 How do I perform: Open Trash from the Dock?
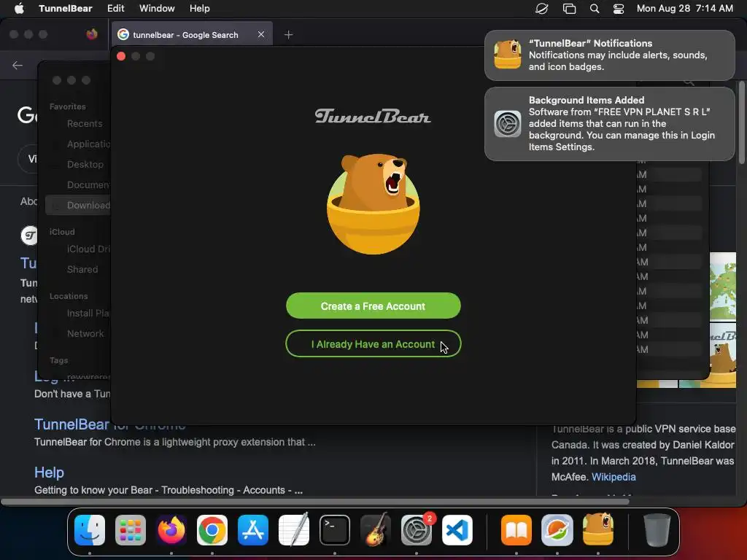657,530
